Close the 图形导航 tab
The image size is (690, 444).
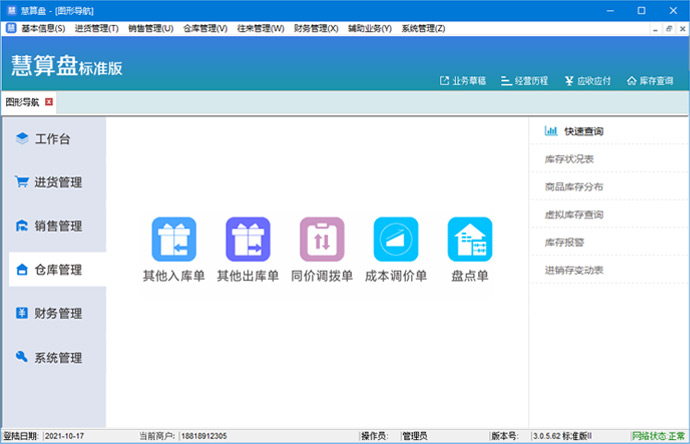click(x=49, y=102)
